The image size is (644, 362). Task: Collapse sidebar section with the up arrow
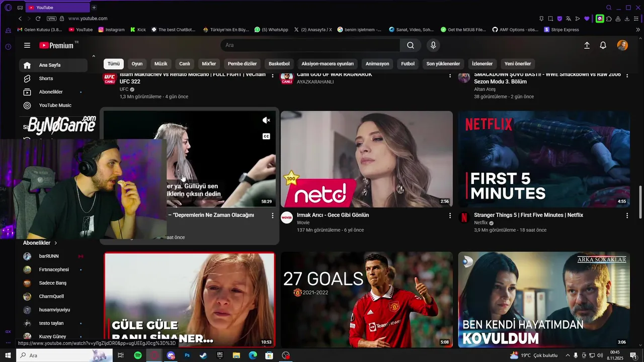pyautogui.click(x=94, y=56)
